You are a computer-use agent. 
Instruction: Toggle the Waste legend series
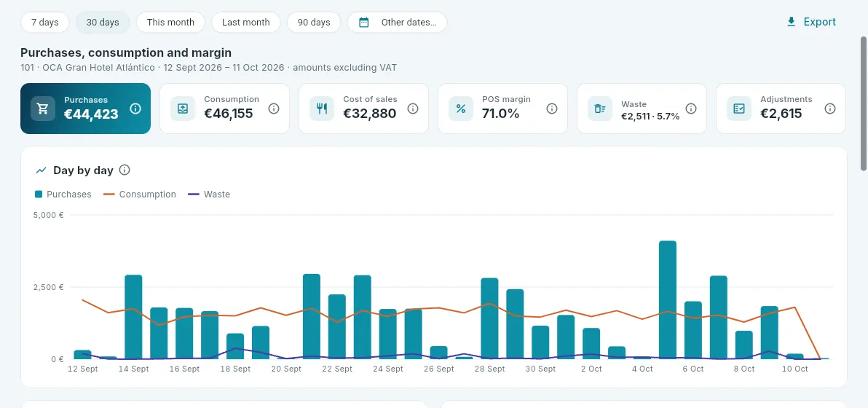[x=209, y=195]
